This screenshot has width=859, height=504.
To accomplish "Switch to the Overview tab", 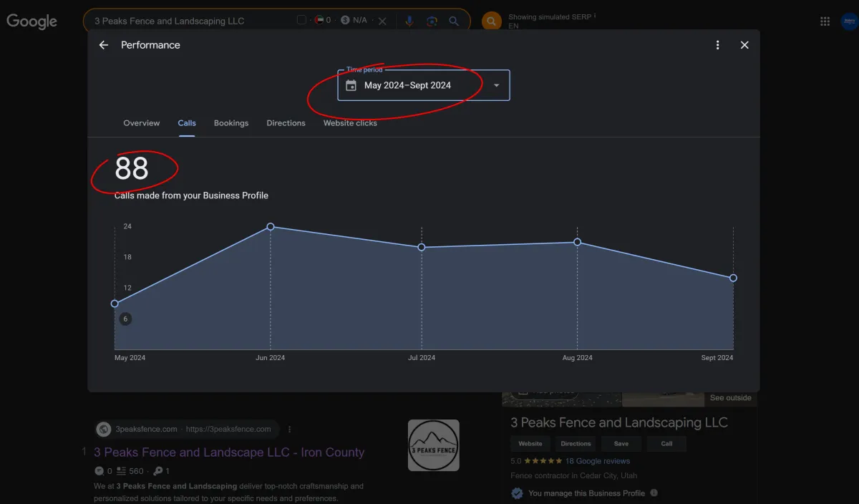I will tap(142, 123).
